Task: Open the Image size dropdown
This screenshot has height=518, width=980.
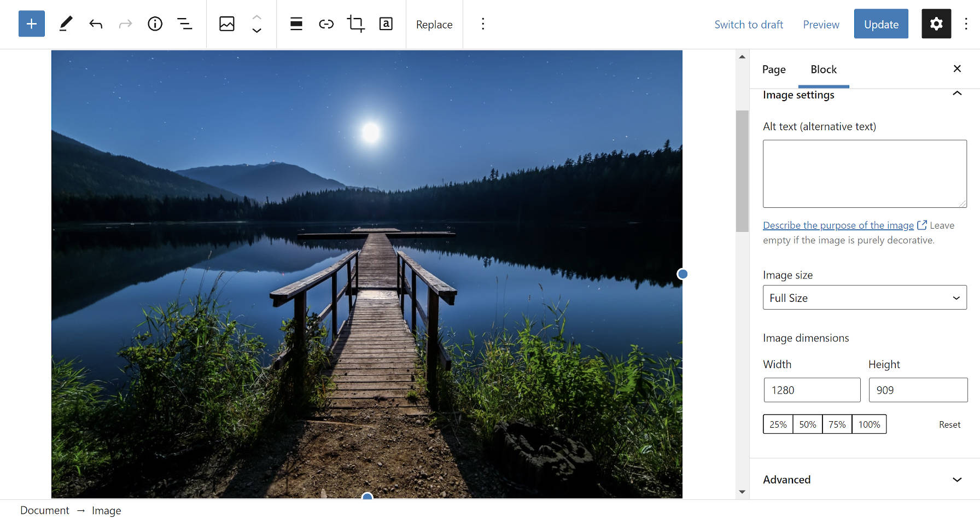Action: click(x=864, y=298)
